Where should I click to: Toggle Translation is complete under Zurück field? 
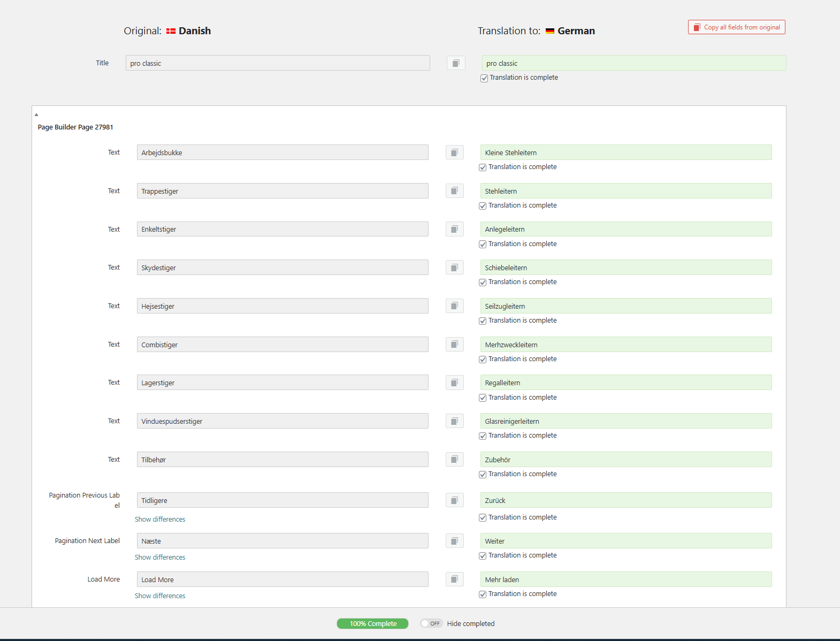pos(483,518)
